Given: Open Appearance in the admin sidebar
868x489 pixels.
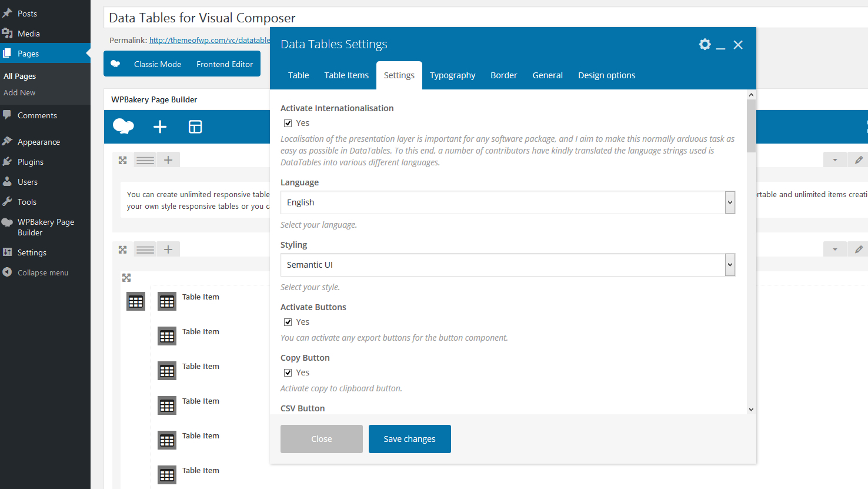Looking at the screenshot, I should coord(45,142).
